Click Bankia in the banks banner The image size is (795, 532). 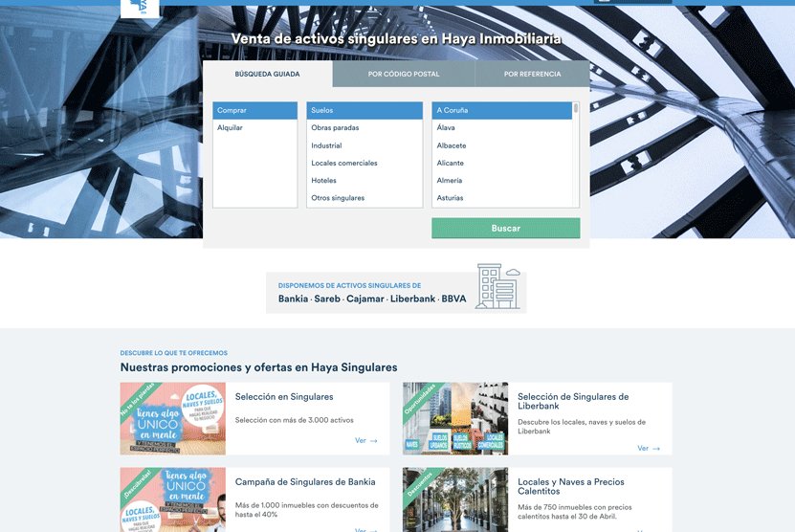tap(293, 299)
